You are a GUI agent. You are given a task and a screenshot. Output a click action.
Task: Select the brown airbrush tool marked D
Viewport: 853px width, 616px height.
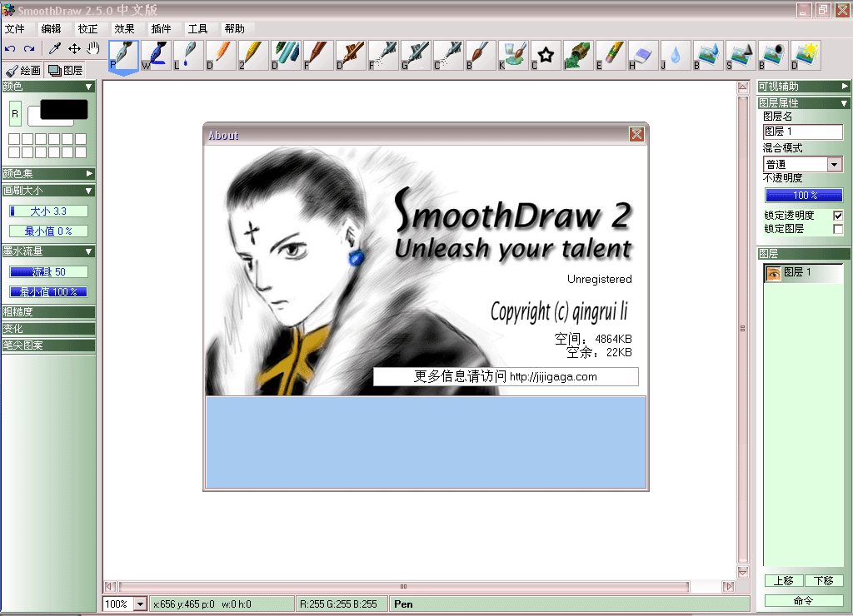coord(351,56)
